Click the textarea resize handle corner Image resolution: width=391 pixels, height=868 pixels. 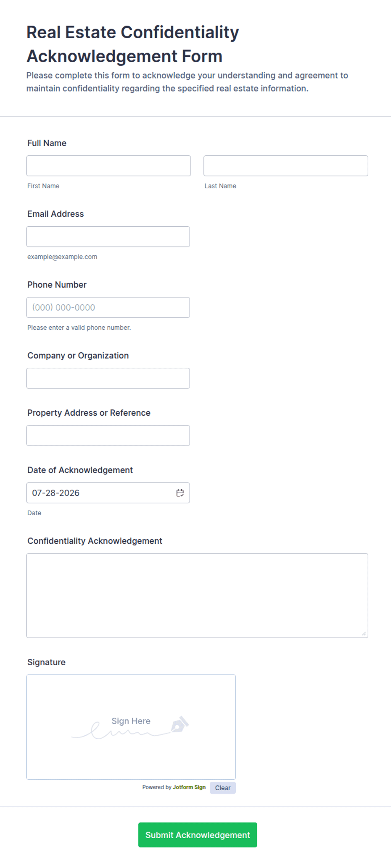click(364, 633)
